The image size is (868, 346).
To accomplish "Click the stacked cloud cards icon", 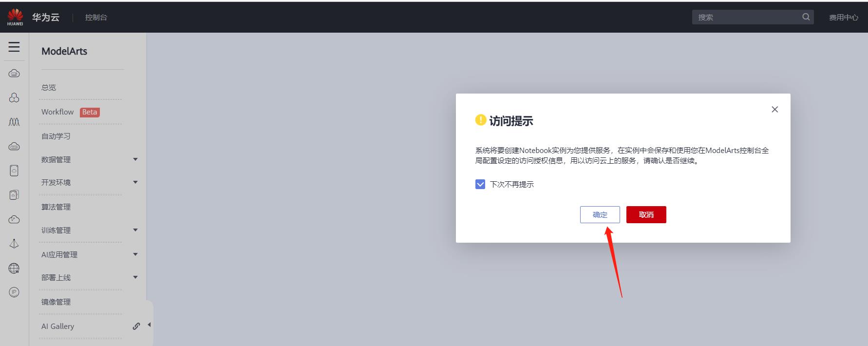I will tap(14, 195).
